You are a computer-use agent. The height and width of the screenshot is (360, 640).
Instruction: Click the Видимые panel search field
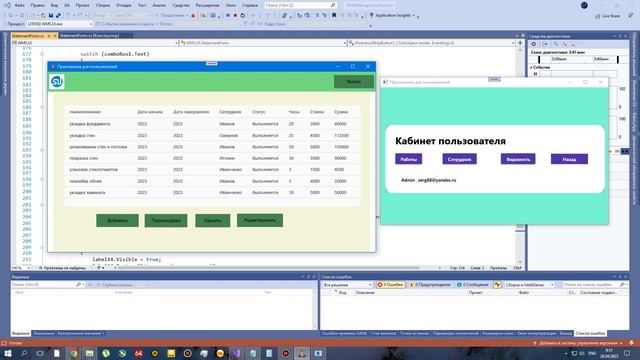point(47,284)
